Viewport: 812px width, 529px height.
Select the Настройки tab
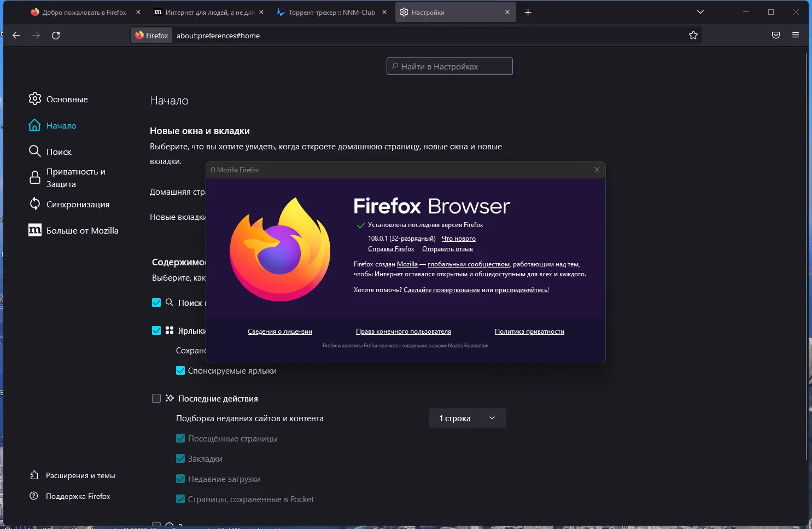click(455, 13)
